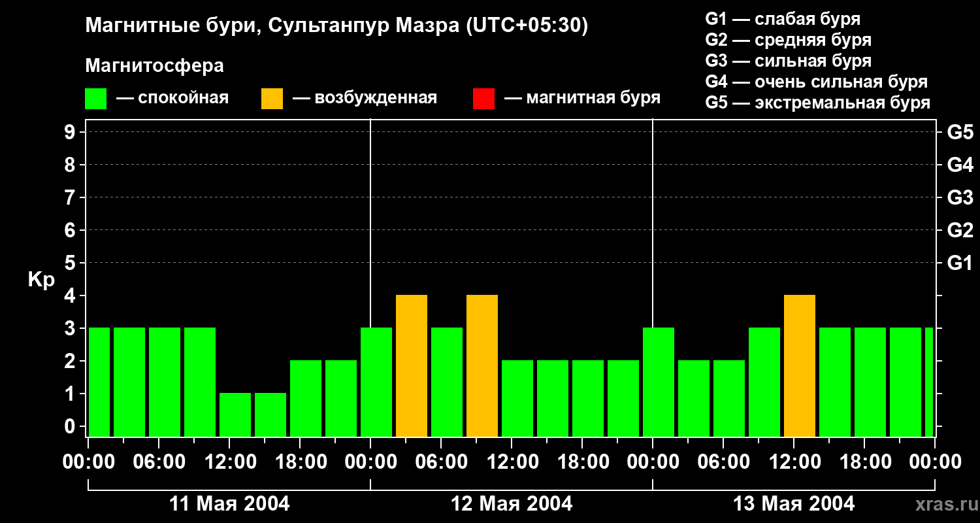Select the chart title 'Магнитные бури, Сультанпур Мазра (UTC+05:30)'
This screenshot has width=980, height=523.
(336, 26)
